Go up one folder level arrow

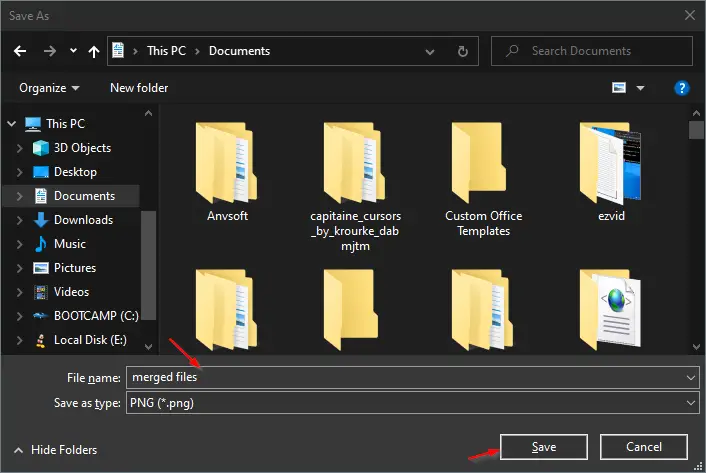(x=94, y=51)
